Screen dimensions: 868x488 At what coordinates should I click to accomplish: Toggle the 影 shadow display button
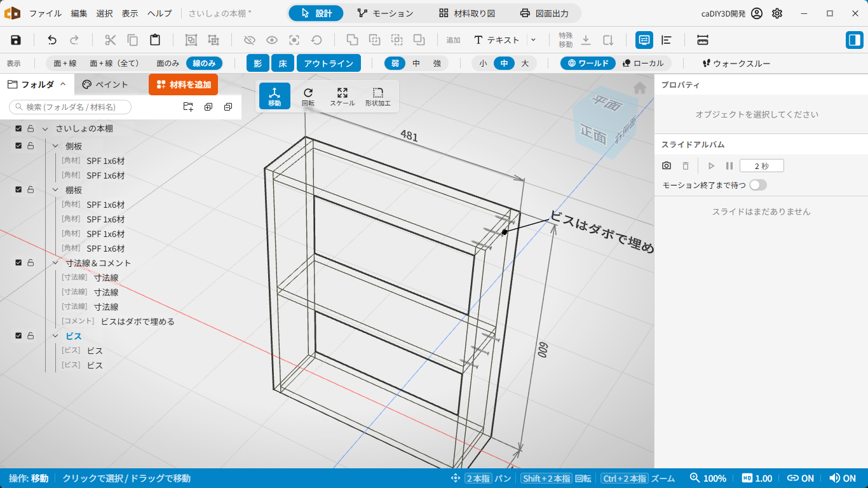coord(257,64)
